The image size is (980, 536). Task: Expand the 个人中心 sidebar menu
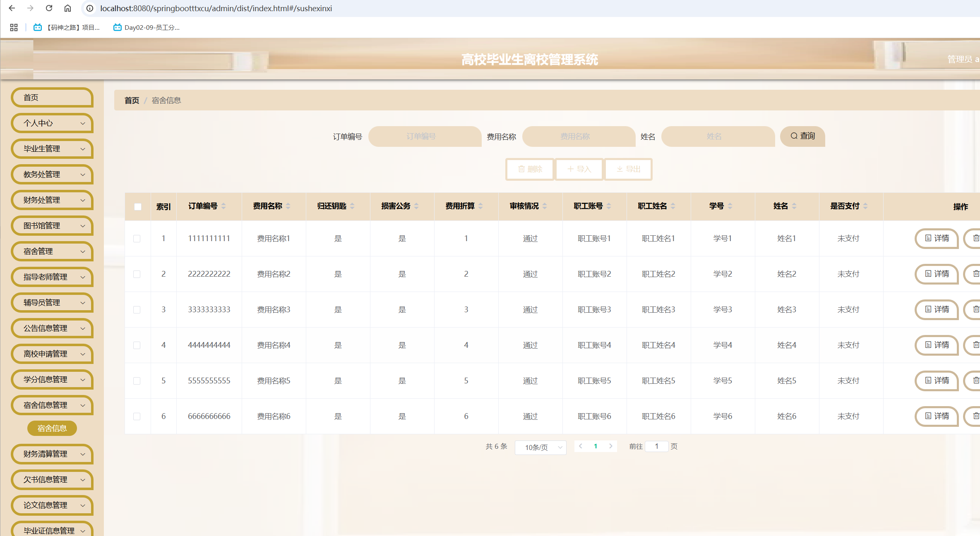[52, 123]
